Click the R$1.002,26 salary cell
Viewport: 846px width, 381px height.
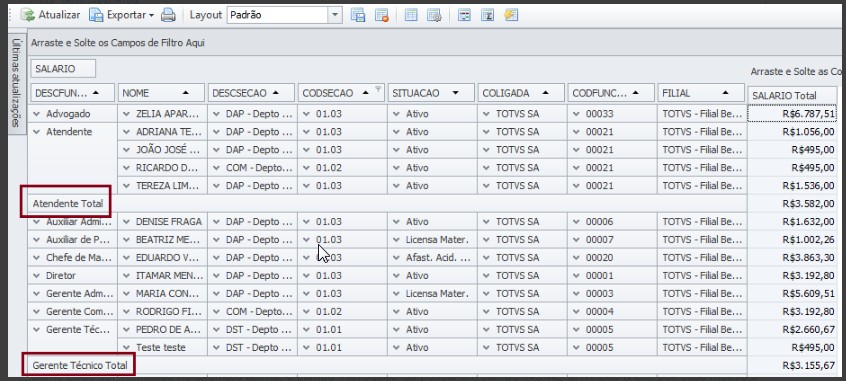pyautogui.click(x=792, y=240)
